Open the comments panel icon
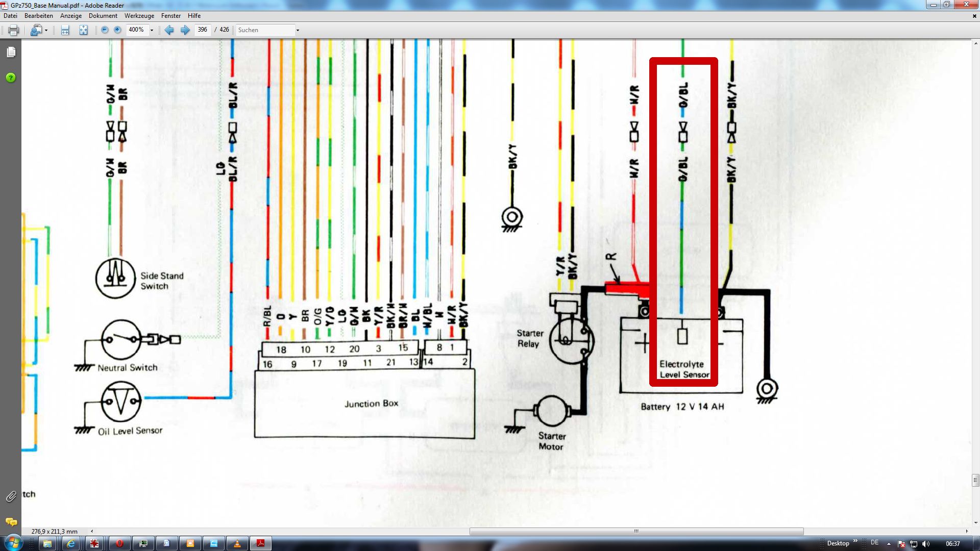The image size is (980, 551). pyautogui.click(x=11, y=522)
